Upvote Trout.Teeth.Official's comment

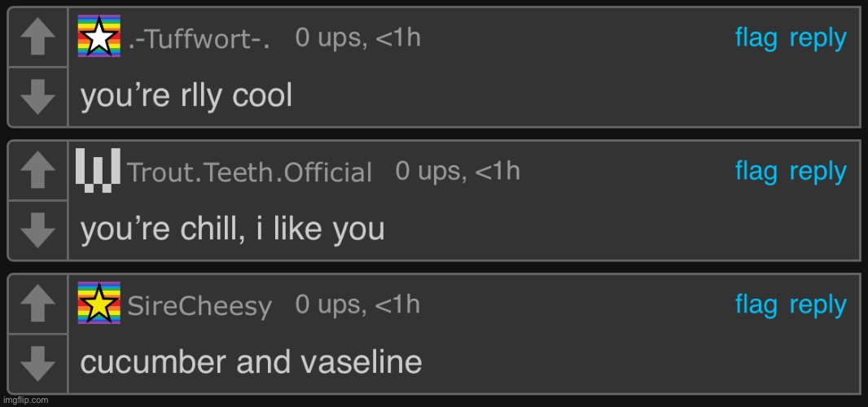click(37, 171)
